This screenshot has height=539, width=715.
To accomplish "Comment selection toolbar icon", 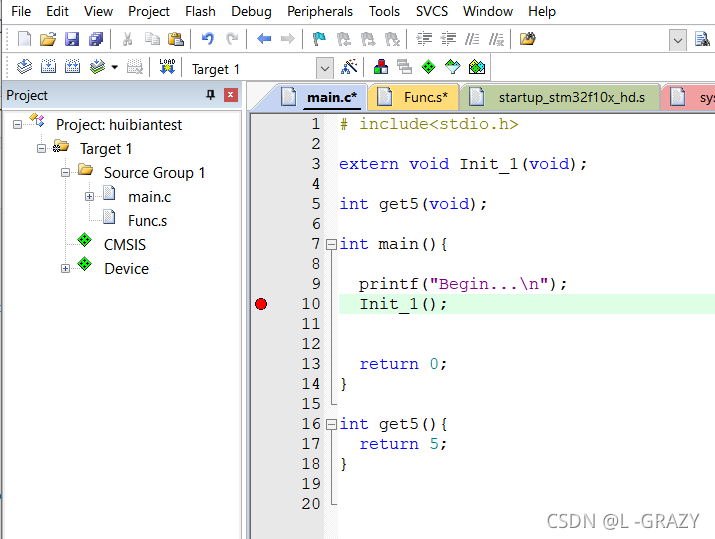I will pos(472,39).
